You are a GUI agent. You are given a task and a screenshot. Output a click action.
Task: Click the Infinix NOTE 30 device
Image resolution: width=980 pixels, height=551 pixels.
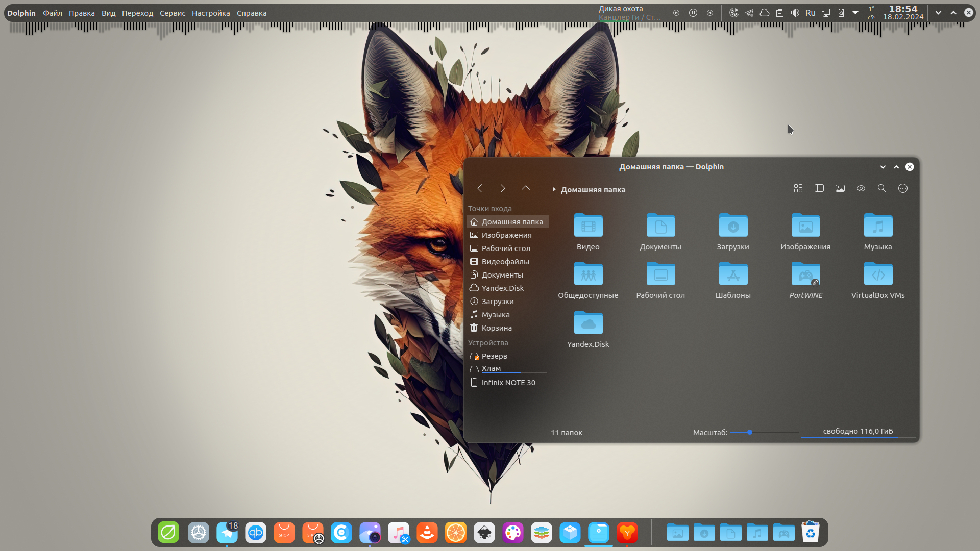click(x=508, y=383)
